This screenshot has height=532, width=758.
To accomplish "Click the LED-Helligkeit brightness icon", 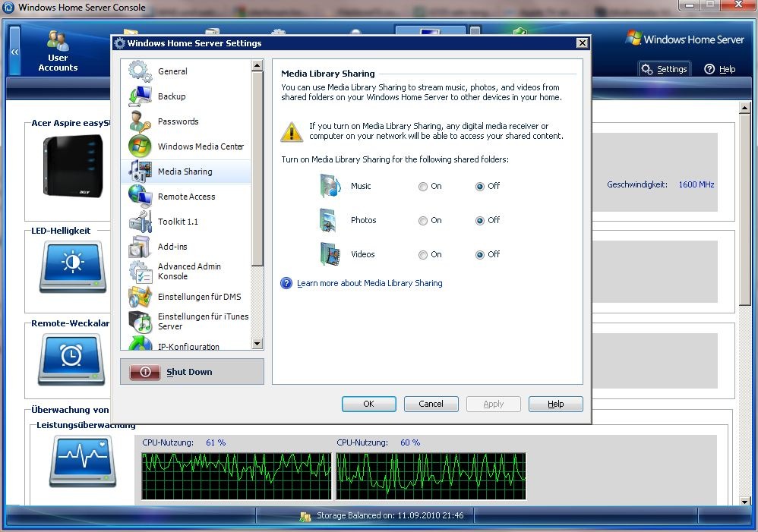I will pos(72,266).
